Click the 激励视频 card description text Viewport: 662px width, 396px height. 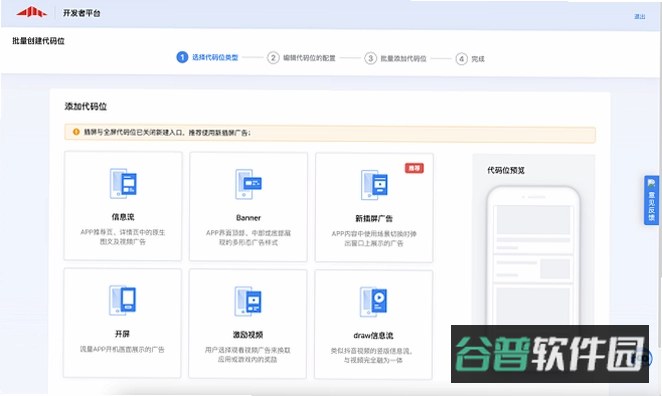(x=247, y=355)
